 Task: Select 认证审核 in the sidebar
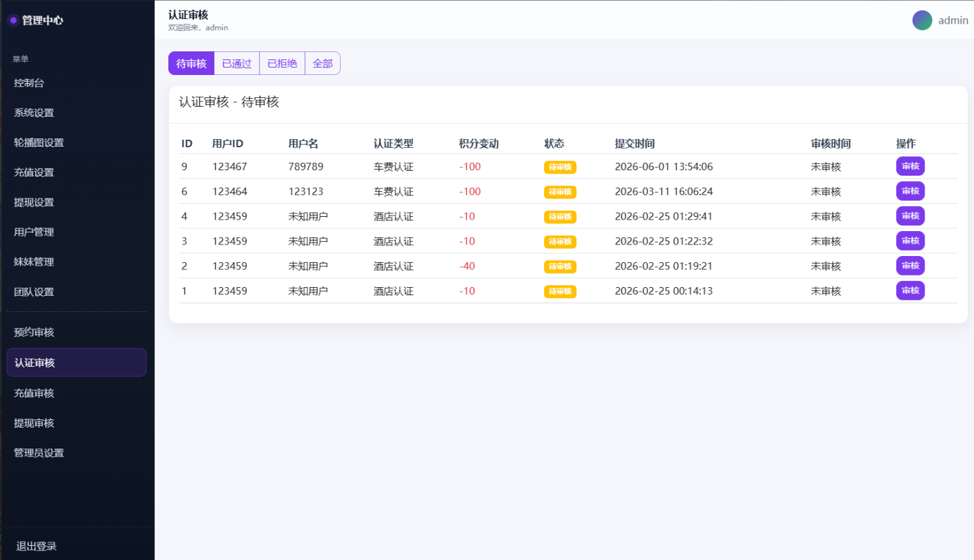(77, 362)
